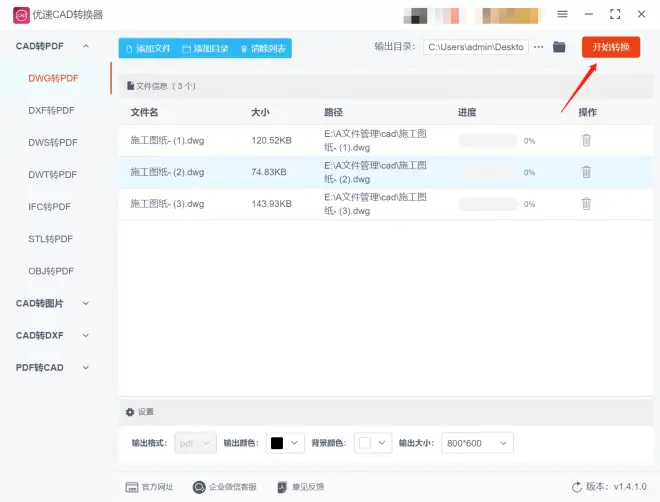This screenshot has width=660, height=502.
Task: Click the 文件信息 (3个) header text
Action: (x=166, y=86)
